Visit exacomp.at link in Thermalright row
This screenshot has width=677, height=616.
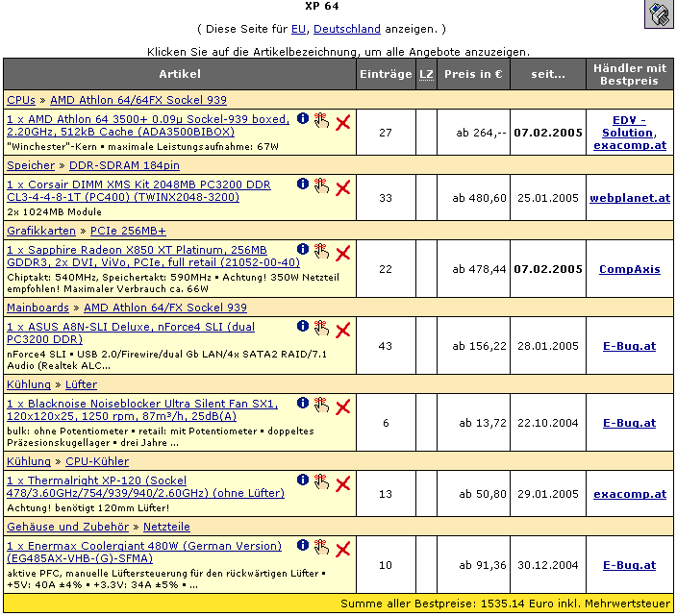[x=630, y=494]
